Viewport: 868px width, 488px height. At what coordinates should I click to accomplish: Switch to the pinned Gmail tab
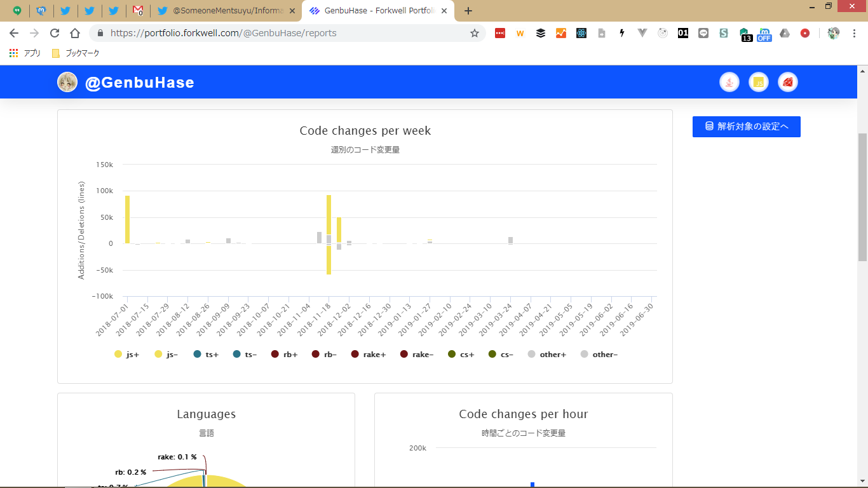coord(138,11)
